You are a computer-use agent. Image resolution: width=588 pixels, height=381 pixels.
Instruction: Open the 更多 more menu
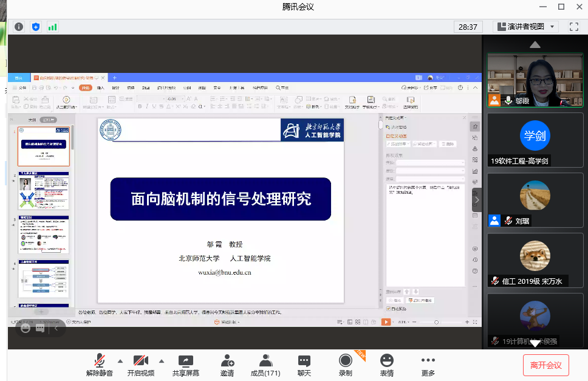tap(428, 365)
